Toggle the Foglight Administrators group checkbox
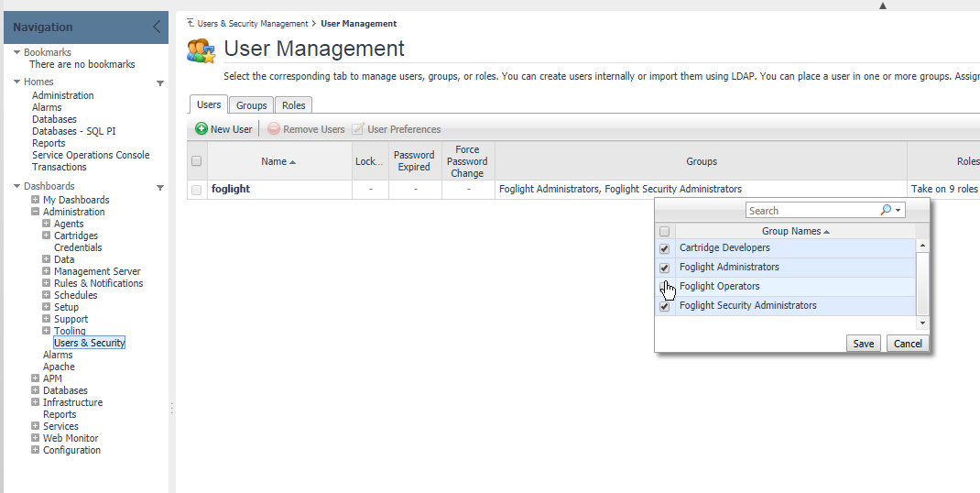980x493 pixels. coord(665,268)
